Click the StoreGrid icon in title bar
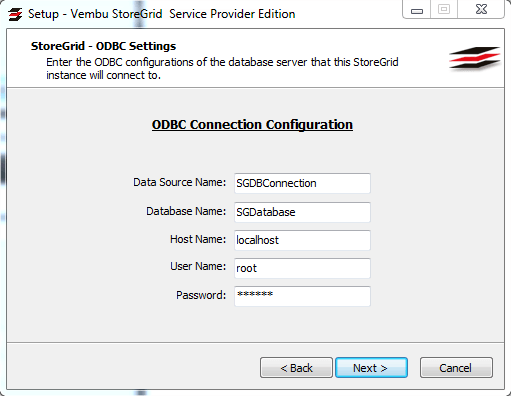 click(x=15, y=14)
